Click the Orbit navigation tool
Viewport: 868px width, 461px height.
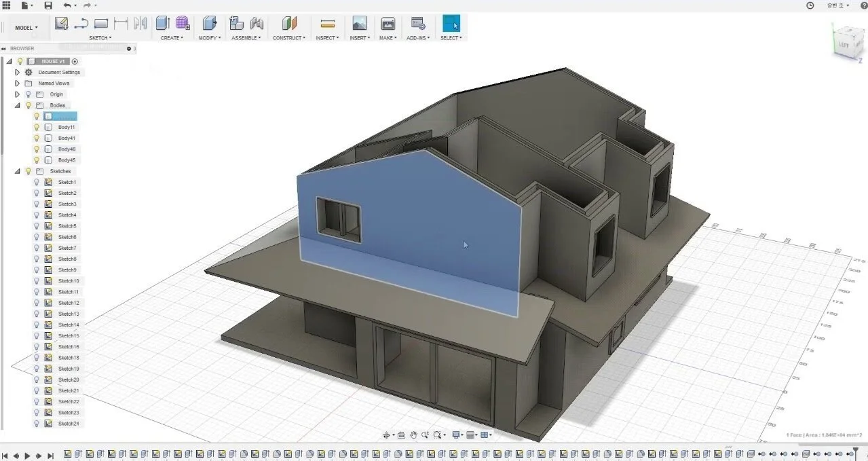coord(387,435)
